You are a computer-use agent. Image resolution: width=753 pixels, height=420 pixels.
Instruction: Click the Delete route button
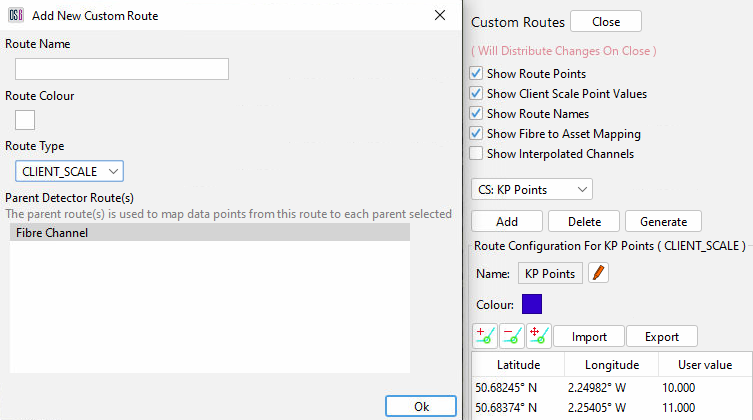pos(584,221)
